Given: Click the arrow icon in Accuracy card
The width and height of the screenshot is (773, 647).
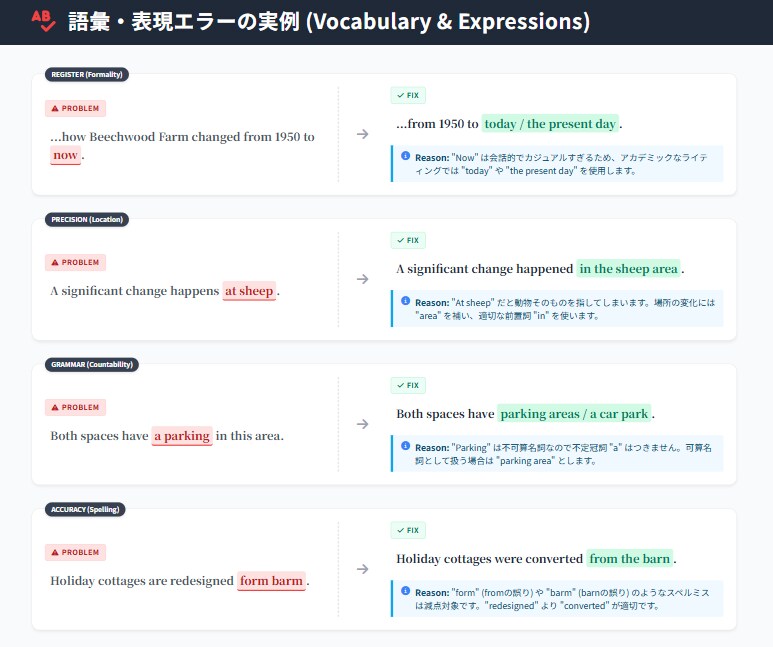Looking at the screenshot, I should click(x=362, y=569).
